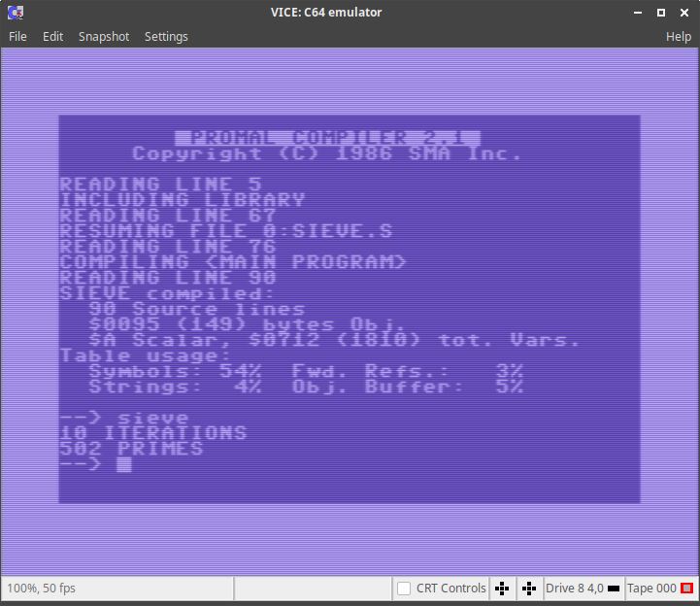
Task: Click the 10 ITERATIONS output line
Action: (153, 433)
